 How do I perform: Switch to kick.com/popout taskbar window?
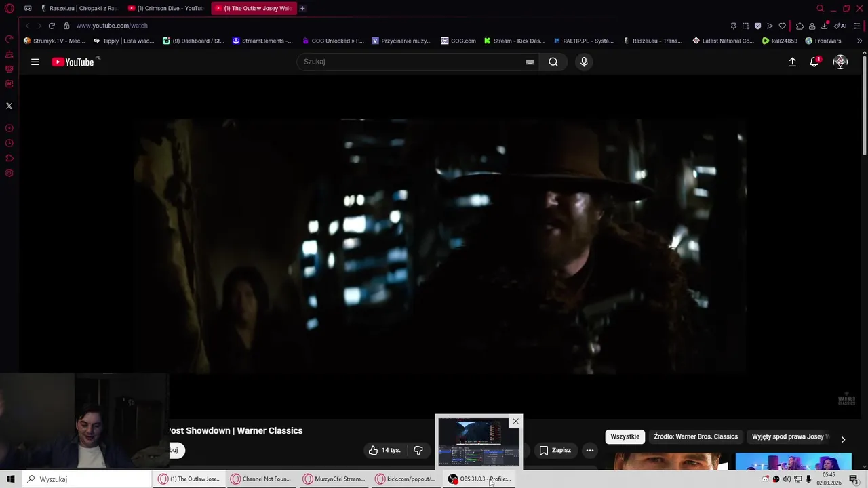pos(406,479)
